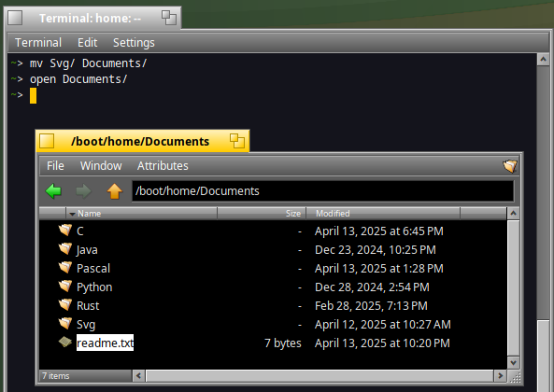Click the grayed forward navigation arrow
Screen dimensions: 554x392
coord(84,191)
